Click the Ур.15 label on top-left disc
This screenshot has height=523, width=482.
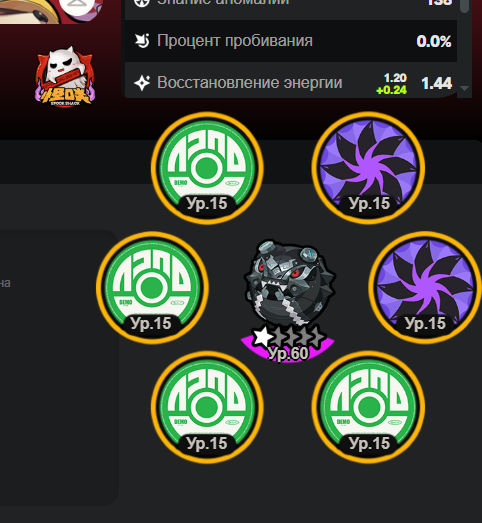(x=207, y=203)
